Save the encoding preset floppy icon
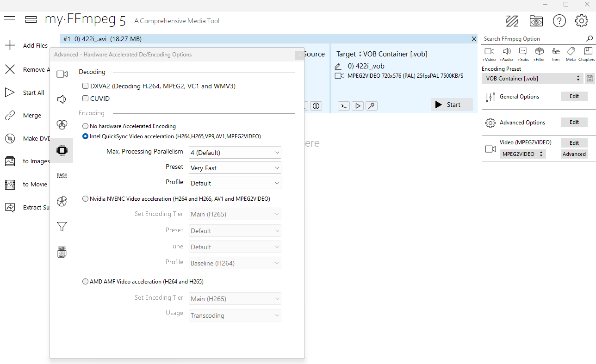596x364 pixels. 590,78
